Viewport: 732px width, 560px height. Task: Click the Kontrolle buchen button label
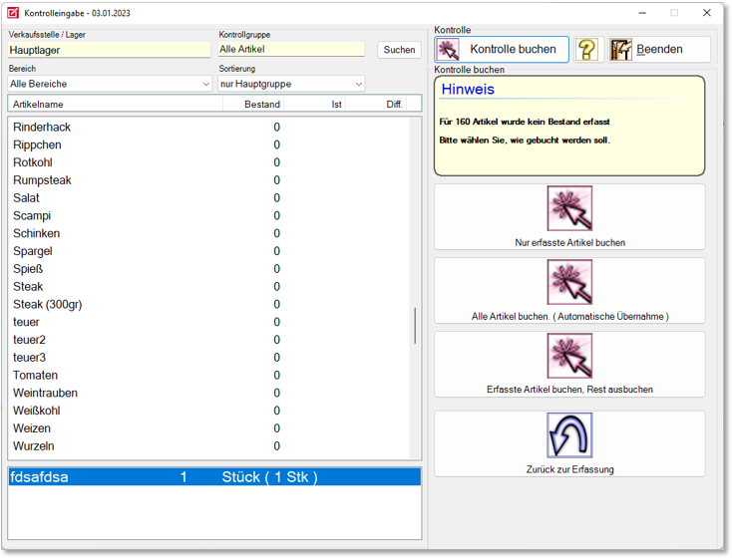tap(513, 49)
